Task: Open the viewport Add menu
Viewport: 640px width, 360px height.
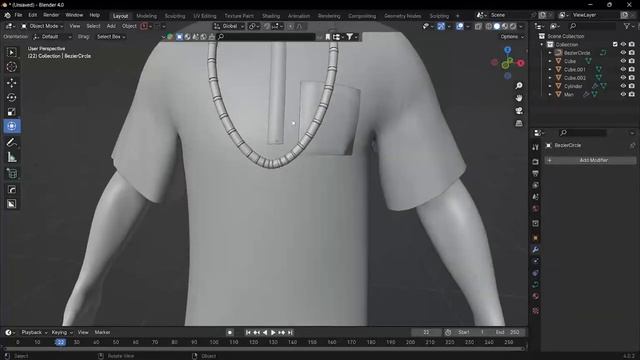Action: tap(111, 26)
